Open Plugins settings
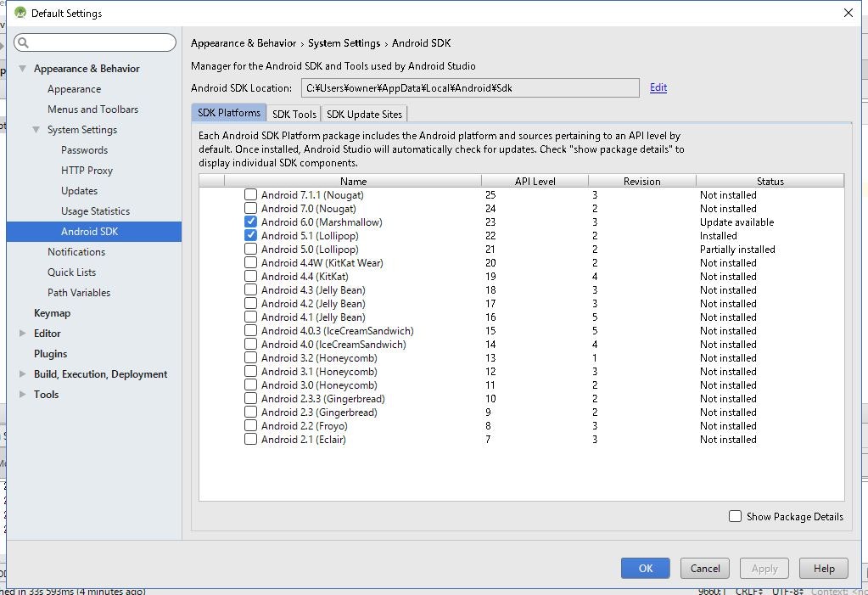 tap(50, 353)
